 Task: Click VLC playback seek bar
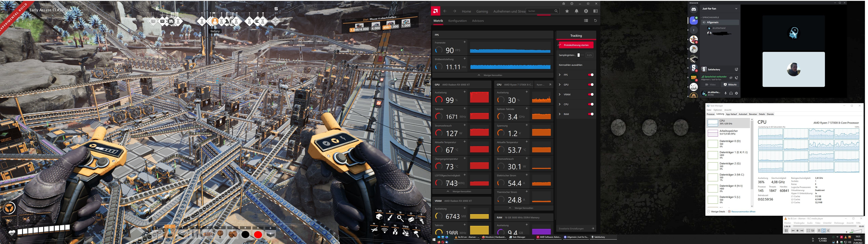tap(825, 226)
